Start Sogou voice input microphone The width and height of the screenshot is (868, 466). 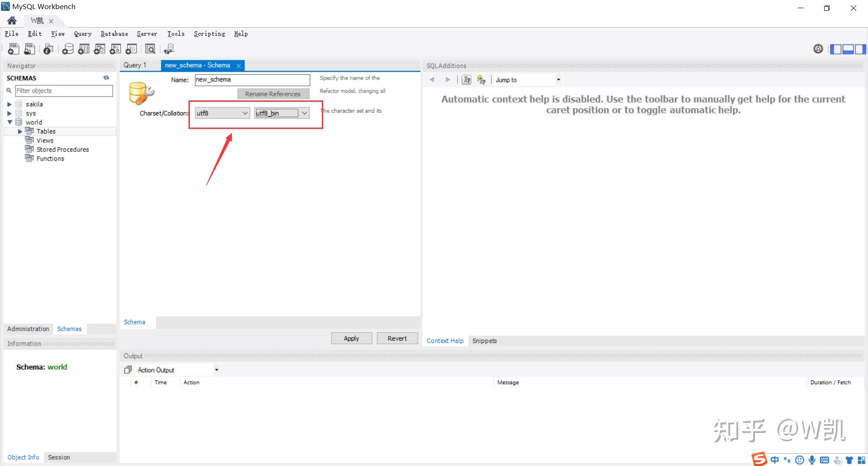click(812, 460)
